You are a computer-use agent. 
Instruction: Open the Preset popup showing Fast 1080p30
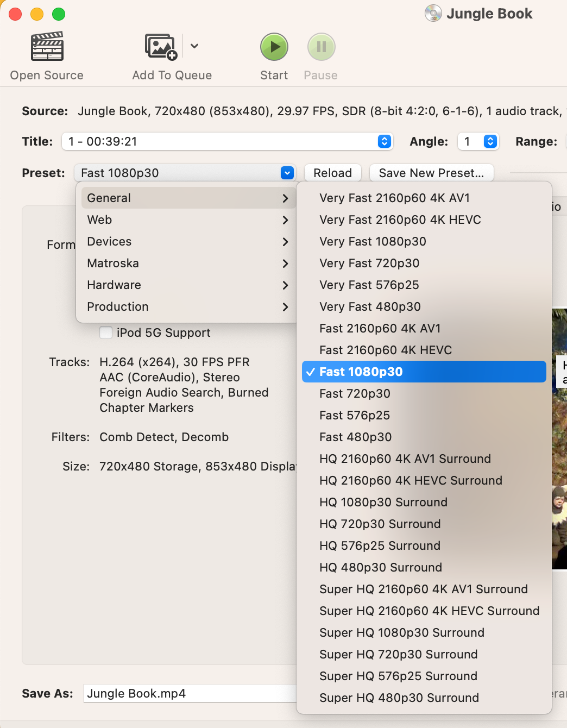(185, 173)
